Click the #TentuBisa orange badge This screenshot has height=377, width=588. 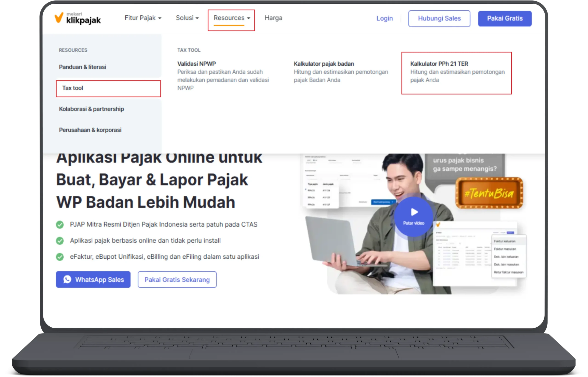489,193
